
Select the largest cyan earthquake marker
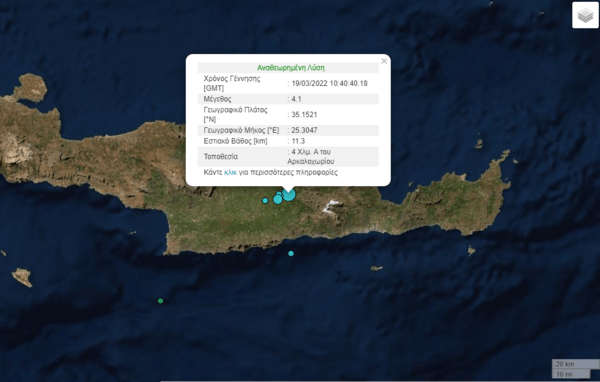click(289, 194)
